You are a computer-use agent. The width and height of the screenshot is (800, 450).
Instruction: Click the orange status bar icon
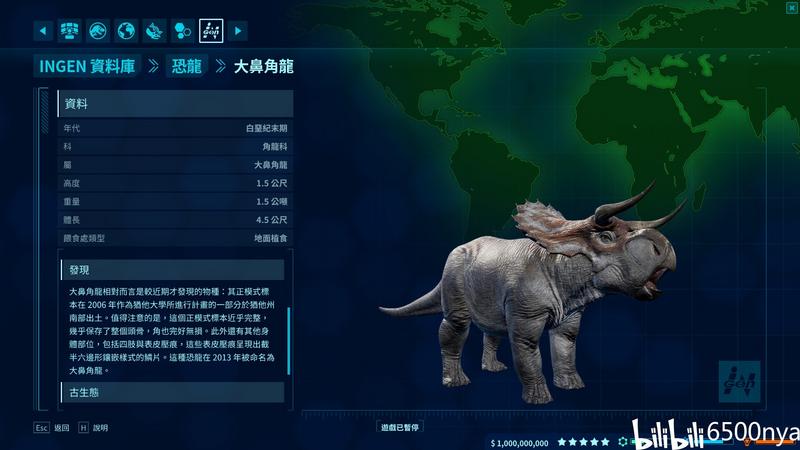748,442
